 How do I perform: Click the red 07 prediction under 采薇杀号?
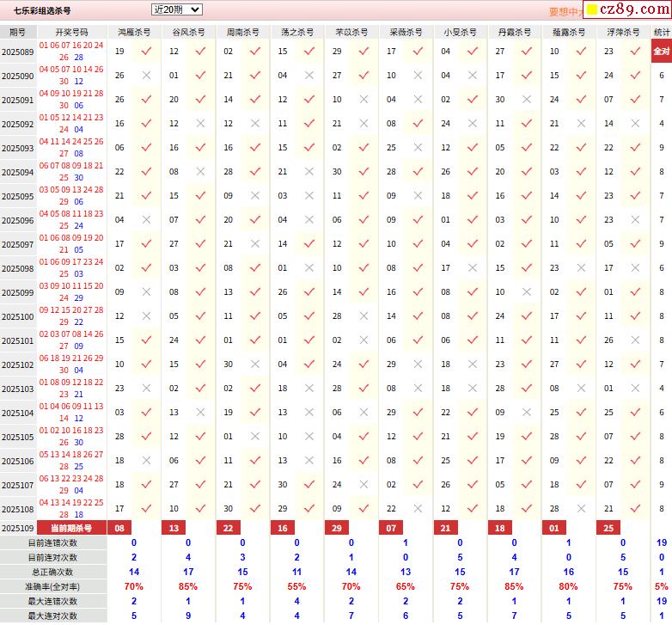[391, 528]
